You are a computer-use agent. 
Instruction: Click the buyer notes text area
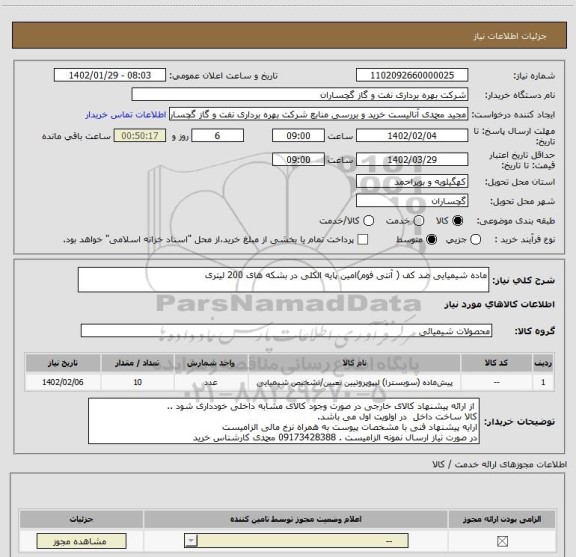pos(284,421)
